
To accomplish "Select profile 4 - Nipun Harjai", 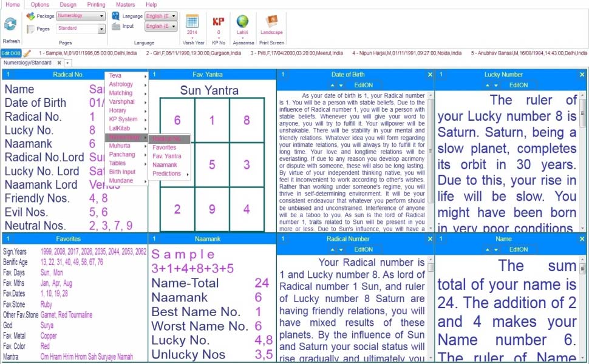I will click(407, 53).
